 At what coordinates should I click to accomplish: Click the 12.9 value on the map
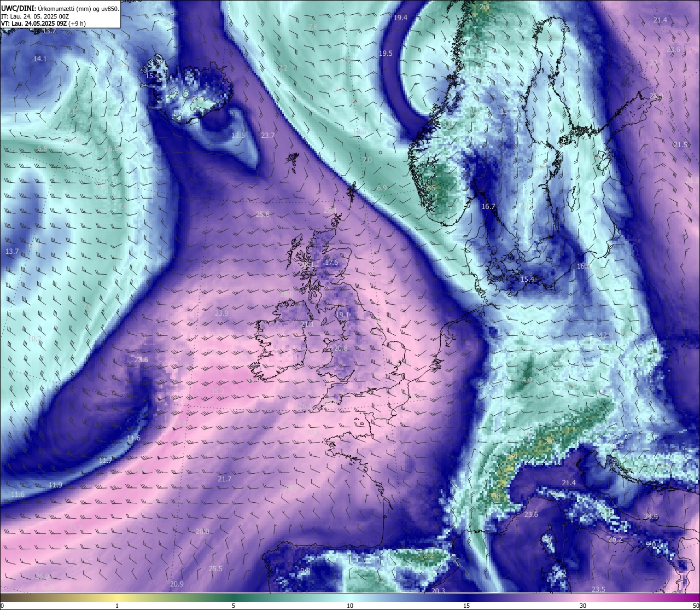click(x=606, y=335)
